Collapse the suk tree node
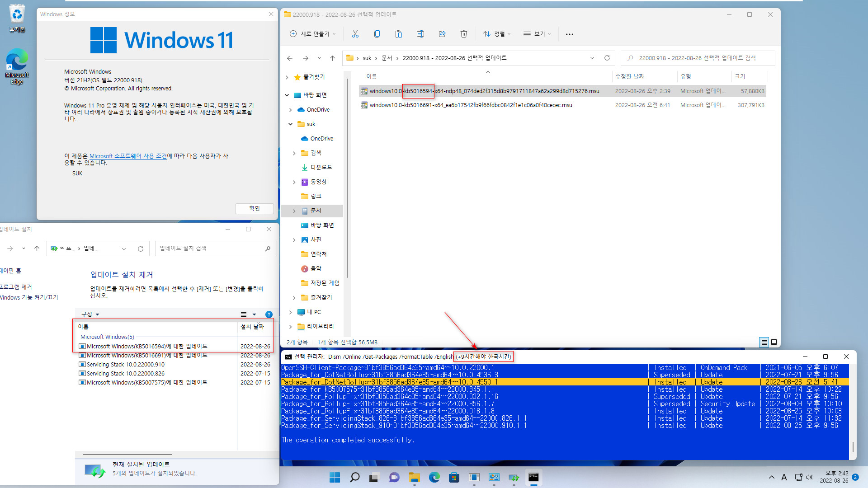 [290, 124]
